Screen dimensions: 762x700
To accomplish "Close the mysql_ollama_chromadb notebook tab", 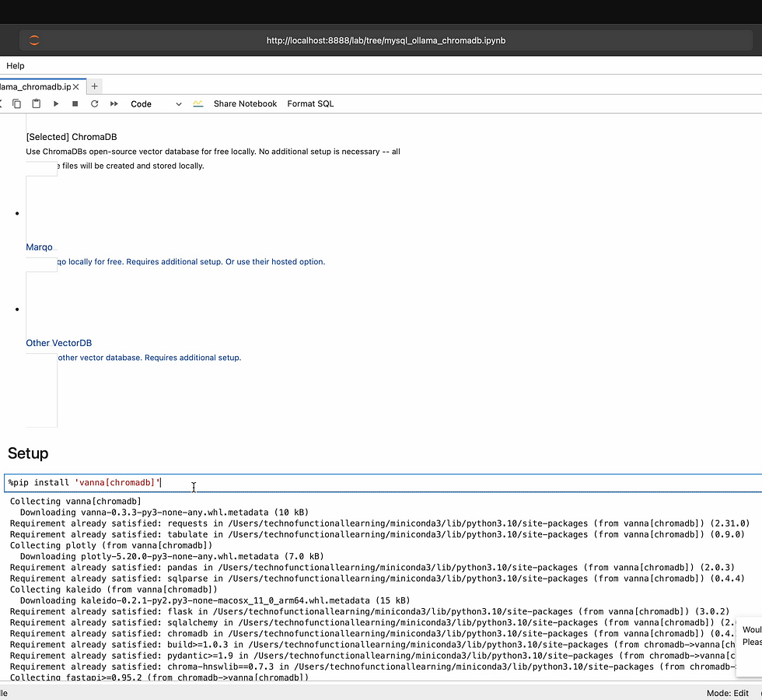I will (x=77, y=86).
